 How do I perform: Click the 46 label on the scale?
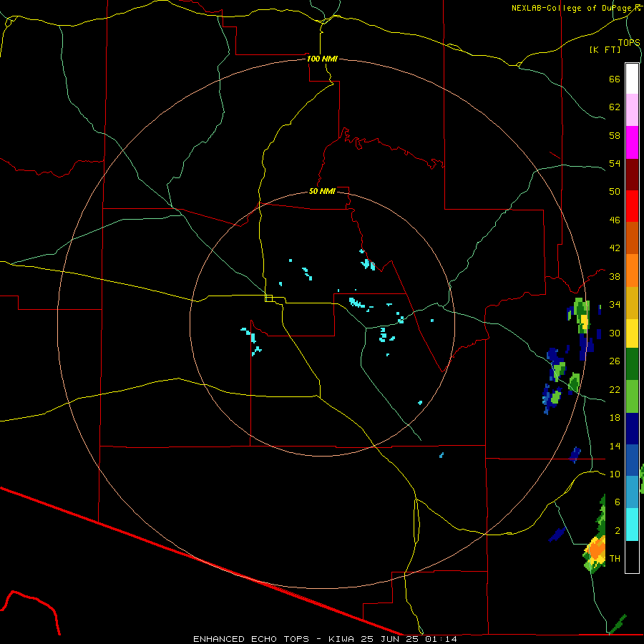pos(615,220)
